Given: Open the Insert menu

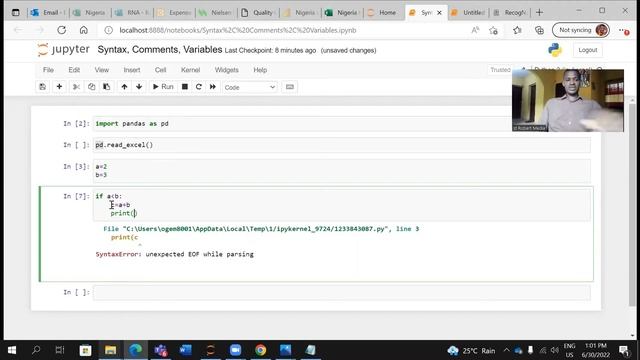Looking at the screenshot, I should click(132, 70).
